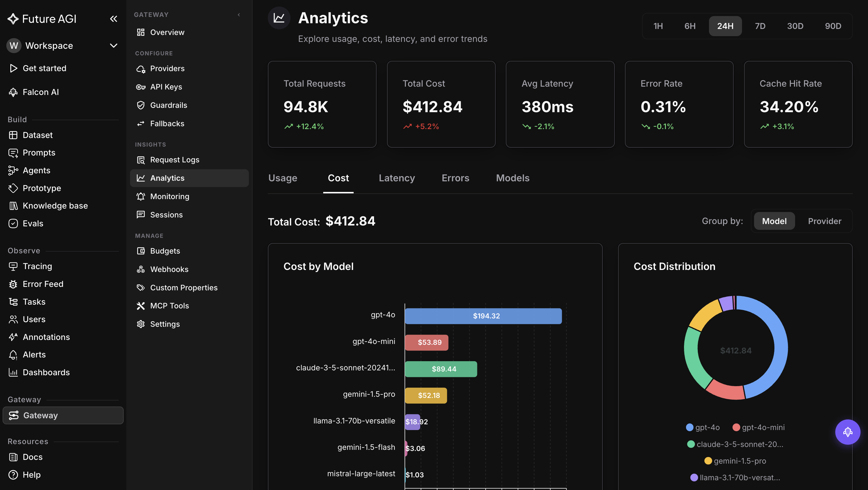Open Guardrails shield icon
The width and height of the screenshot is (868, 490).
pyautogui.click(x=141, y=105)
